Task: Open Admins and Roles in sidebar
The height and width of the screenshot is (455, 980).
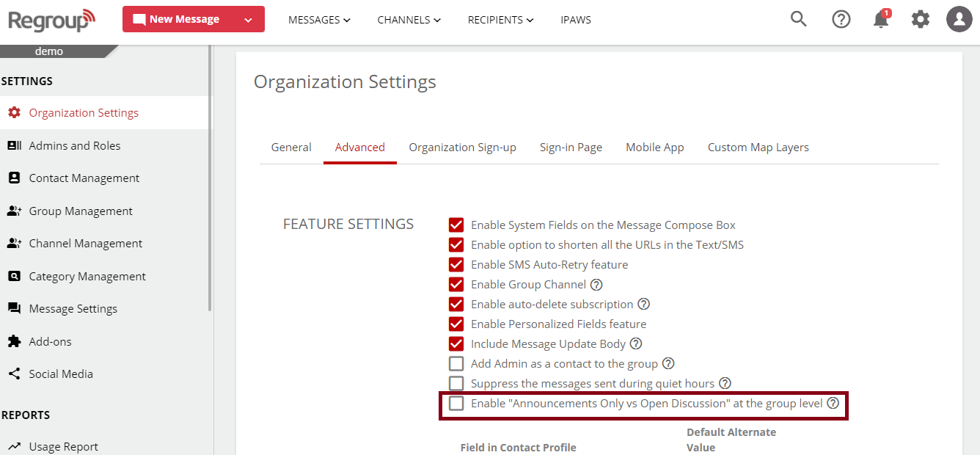Action: coord(74,146)
